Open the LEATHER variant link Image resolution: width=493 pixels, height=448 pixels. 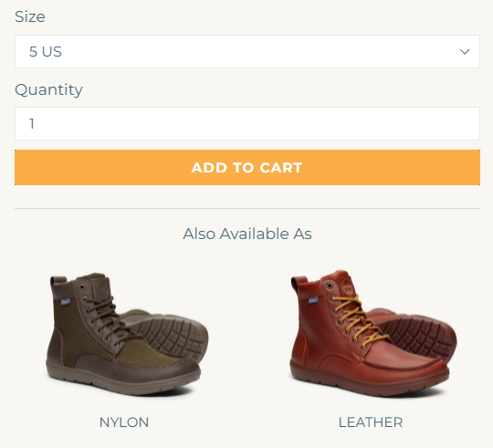[371, 422]
